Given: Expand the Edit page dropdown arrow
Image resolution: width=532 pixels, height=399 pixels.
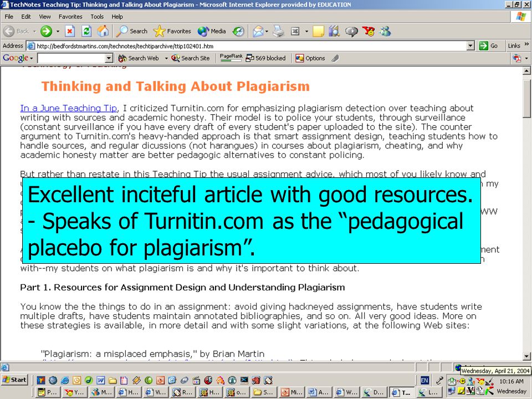Looking at the screenshot, I should [306, 31].
